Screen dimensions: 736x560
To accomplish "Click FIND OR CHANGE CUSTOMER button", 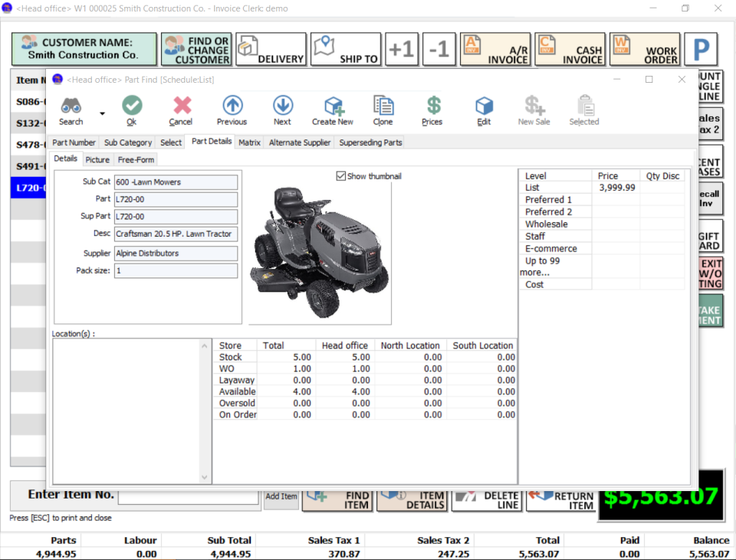I will (196, 49).
